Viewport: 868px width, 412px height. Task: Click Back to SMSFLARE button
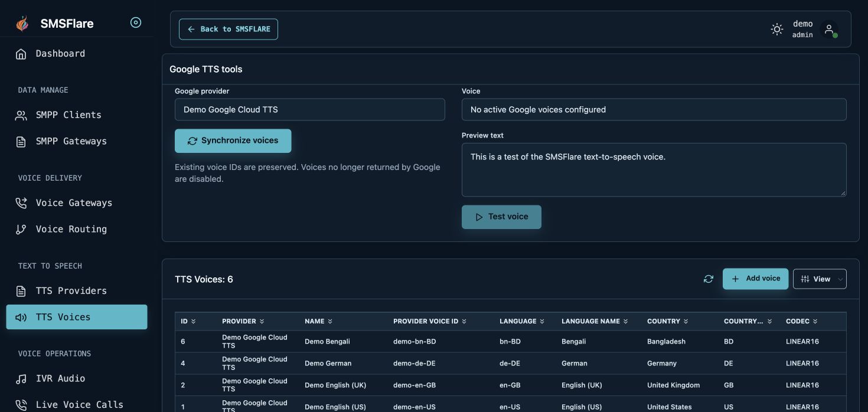[229, 29]
